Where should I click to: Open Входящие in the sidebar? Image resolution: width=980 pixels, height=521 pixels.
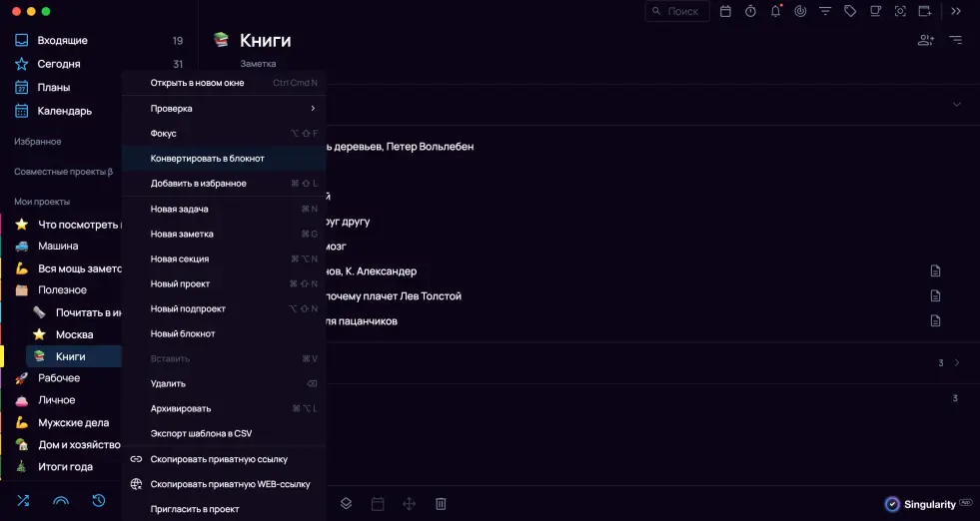pos(62,41)
